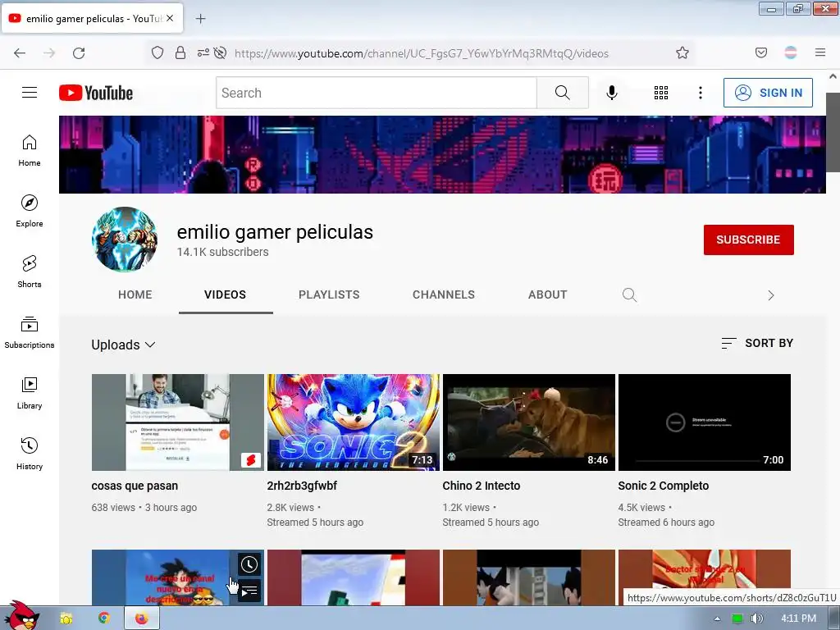Viewport: 840px width, 630px height.
Task: Open Explore in the sidebar
Action: point(30,211)
